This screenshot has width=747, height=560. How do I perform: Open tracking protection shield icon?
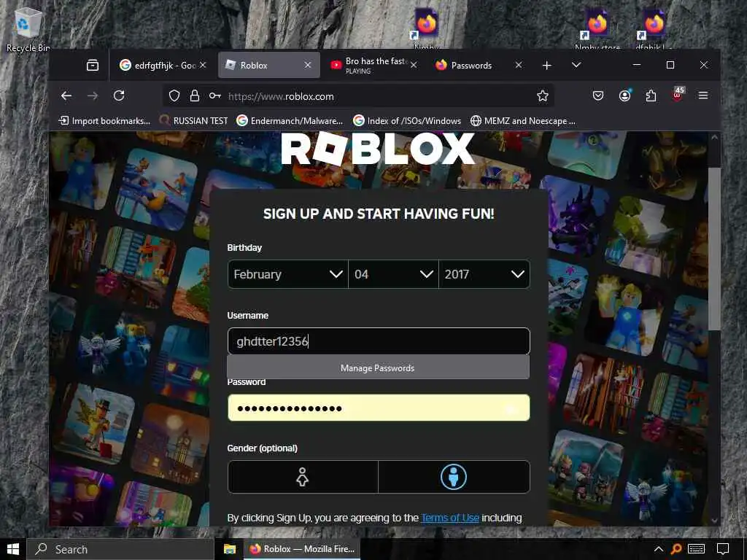(x=174, y=96)
